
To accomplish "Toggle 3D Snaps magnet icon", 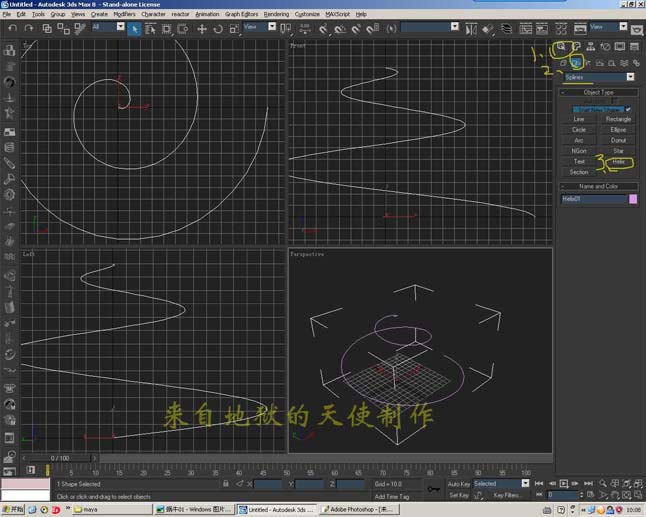I will click(x=323, y=29).
